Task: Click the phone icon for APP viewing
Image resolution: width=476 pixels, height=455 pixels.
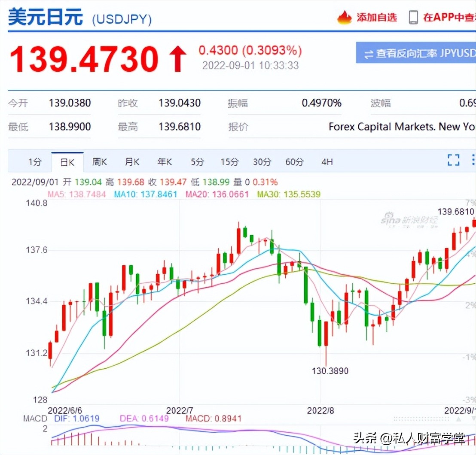Action: tap(413, 17)
